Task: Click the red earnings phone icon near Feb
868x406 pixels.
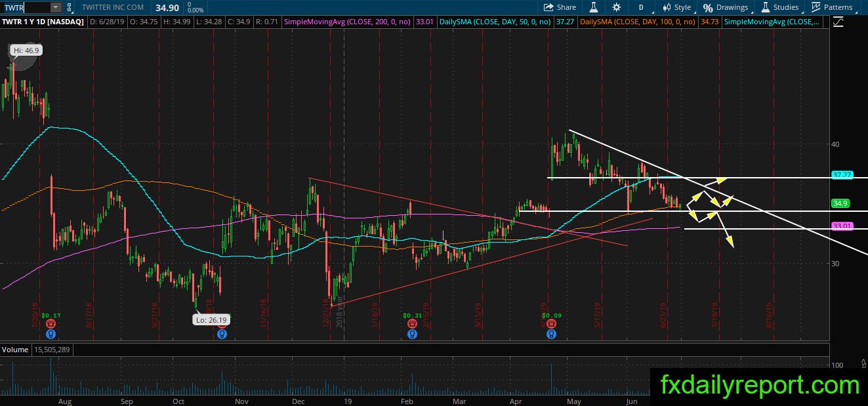Action: click(x=411, y=323)
